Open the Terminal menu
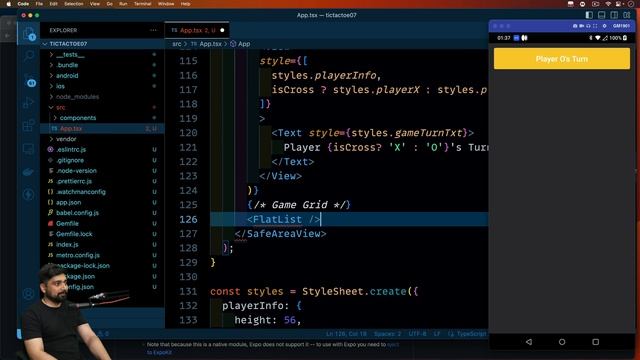 point(142,4)
